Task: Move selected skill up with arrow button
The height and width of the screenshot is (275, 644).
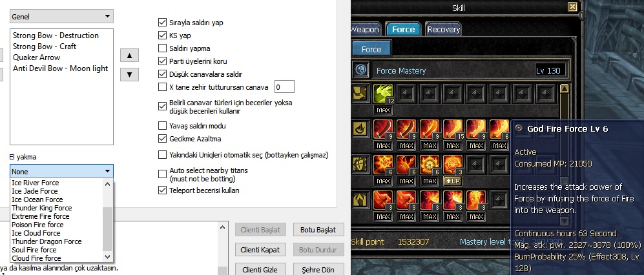Action: click(129, 55)
